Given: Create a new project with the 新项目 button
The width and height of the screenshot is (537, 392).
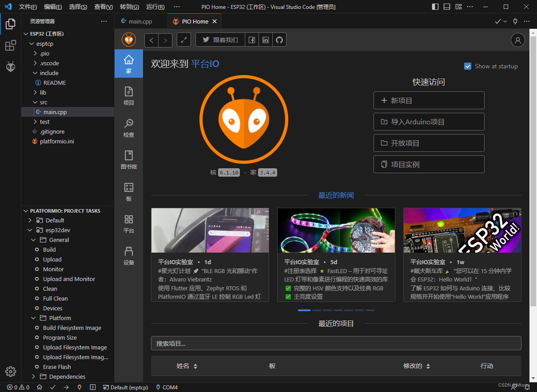Looking at the screenshot, I should click(428, 100).
